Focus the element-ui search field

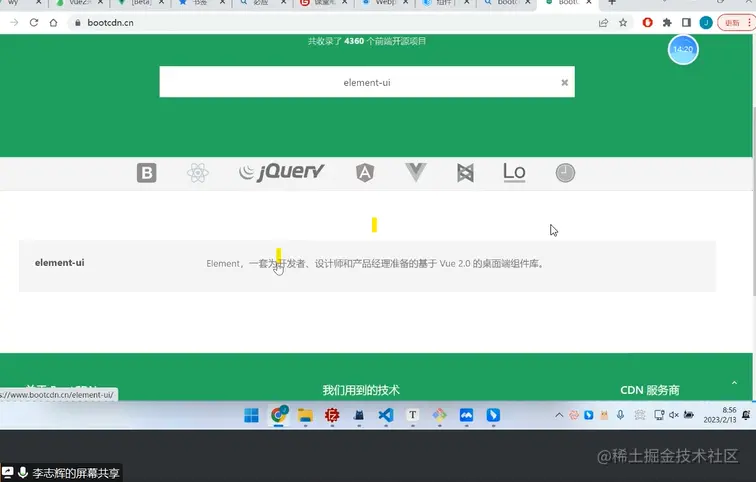click(x=367, y=82)
